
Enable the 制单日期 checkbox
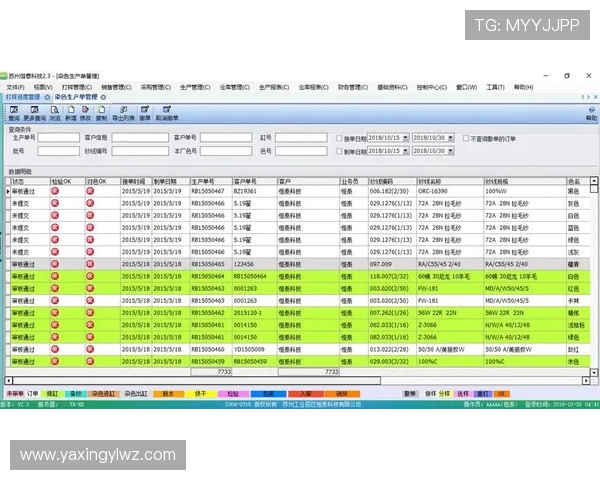click(x=339, y=152)
